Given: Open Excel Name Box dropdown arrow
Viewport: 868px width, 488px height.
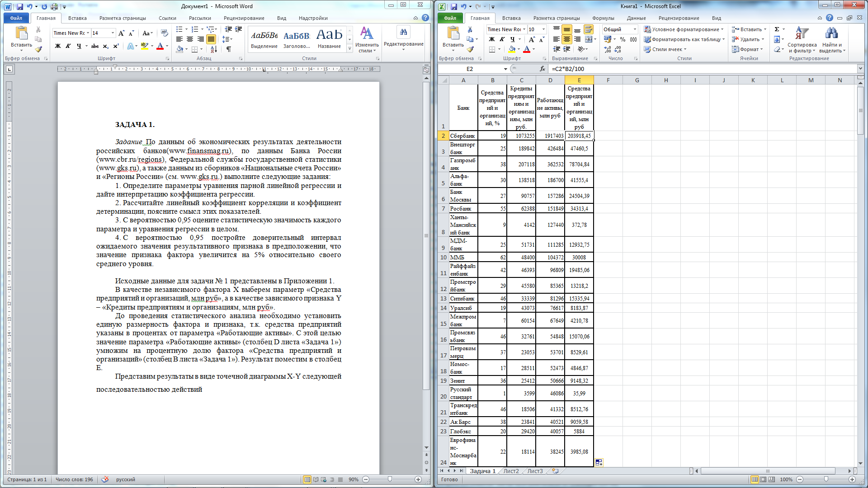Looking at the screenshot, I should (505, 69).
